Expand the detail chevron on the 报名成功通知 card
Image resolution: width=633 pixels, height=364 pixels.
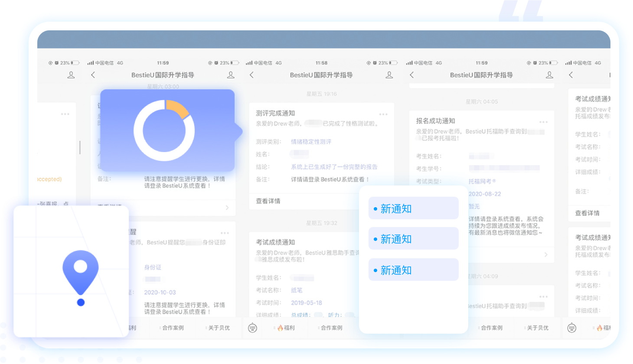[x=546, y=255]
